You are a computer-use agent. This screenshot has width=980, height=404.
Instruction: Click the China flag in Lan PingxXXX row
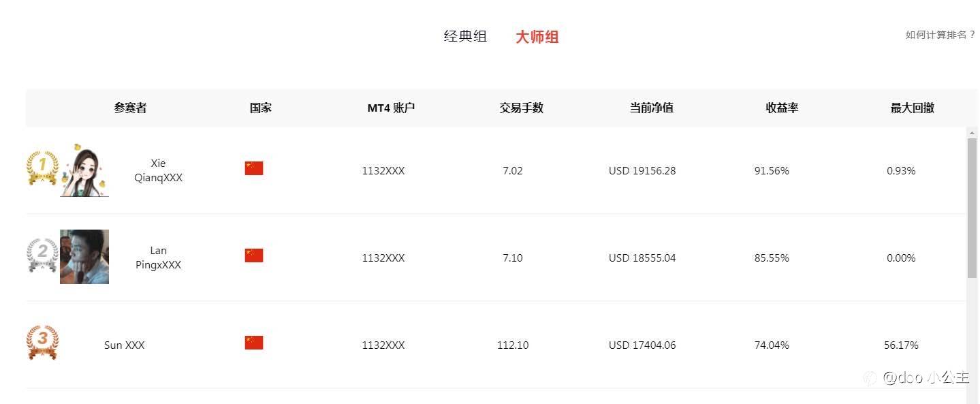254,255
